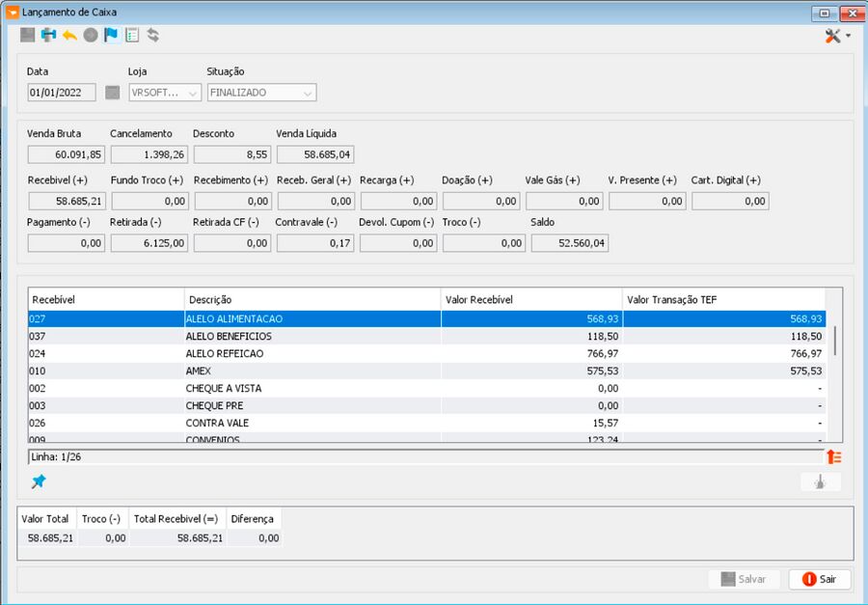Screen dimensions: 868x605
Task: Click the blue printer toolbar icon
Action: [49, 35]
